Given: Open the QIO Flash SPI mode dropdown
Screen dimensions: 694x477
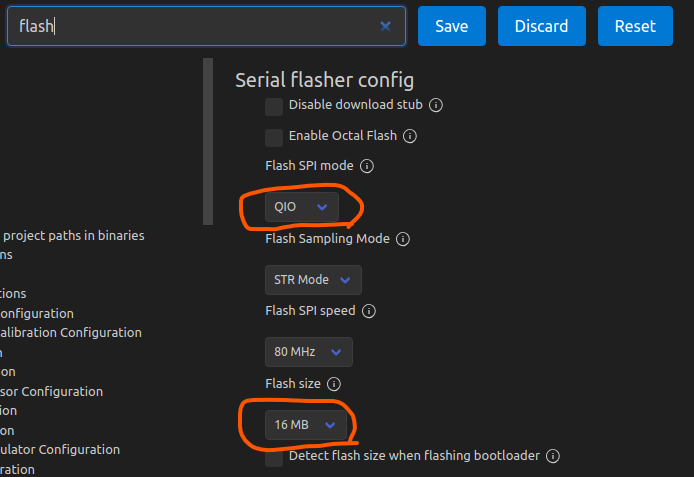Looking at the screenshot, I should tap(301, 207).
